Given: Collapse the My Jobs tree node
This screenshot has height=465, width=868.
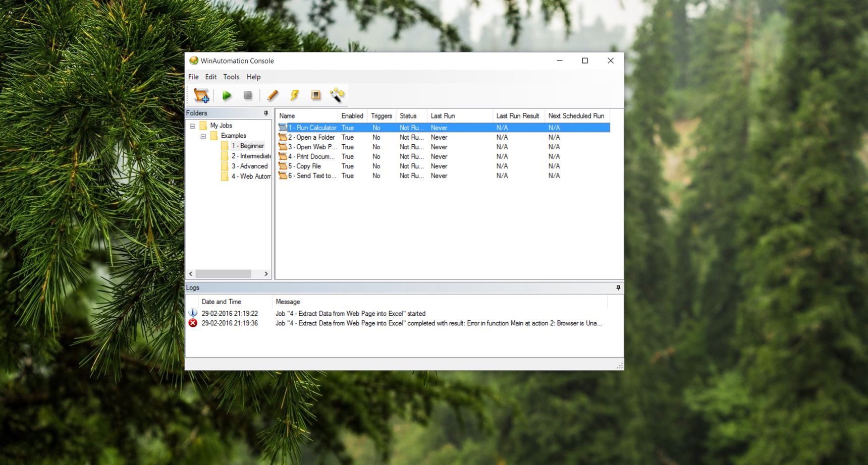Looking at the screenshot, I should [x=192, y=126].
